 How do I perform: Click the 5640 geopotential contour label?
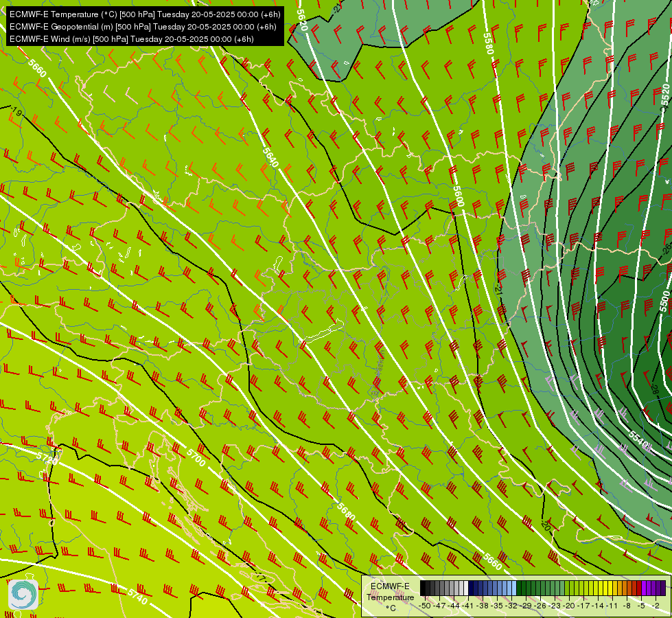(x=270, y=157)
